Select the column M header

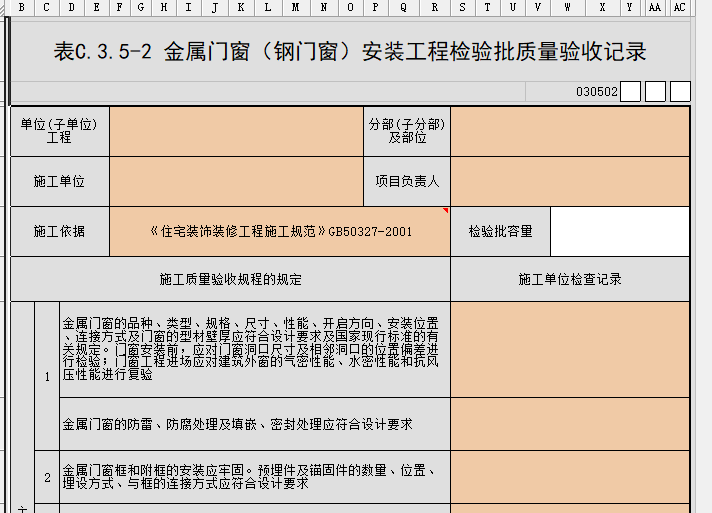pos(295,7)
